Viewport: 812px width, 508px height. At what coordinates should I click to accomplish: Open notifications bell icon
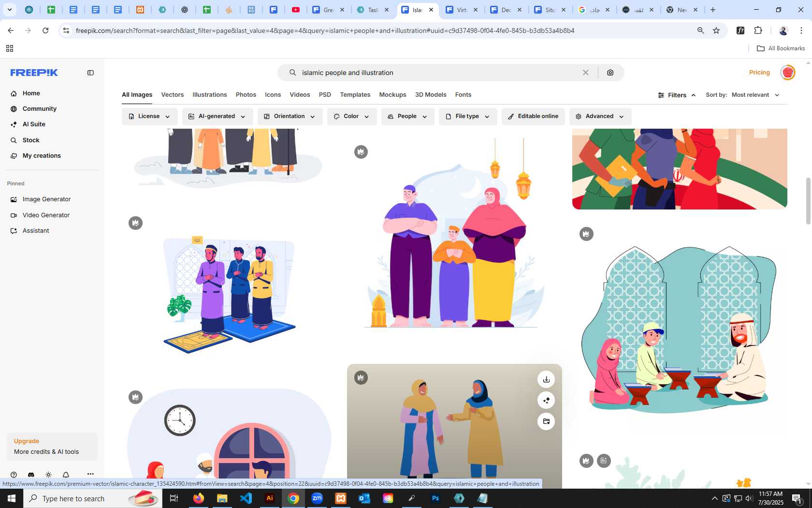click(x=66, y=475)
